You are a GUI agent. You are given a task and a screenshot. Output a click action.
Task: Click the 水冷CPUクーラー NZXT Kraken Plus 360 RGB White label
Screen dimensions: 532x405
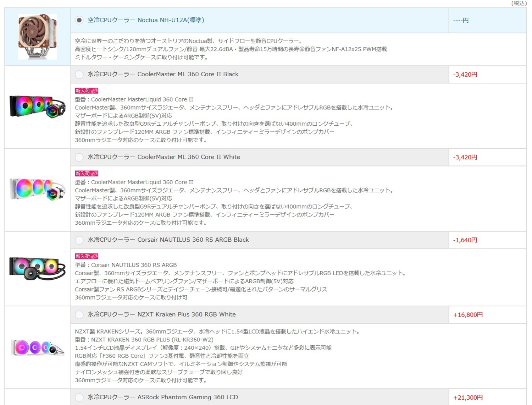[x=162, y=314]
